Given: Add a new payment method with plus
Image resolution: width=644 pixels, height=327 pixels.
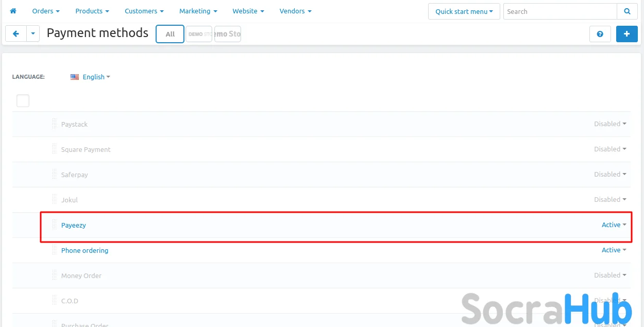Looking at the screenshot, I should coord(627,34).
